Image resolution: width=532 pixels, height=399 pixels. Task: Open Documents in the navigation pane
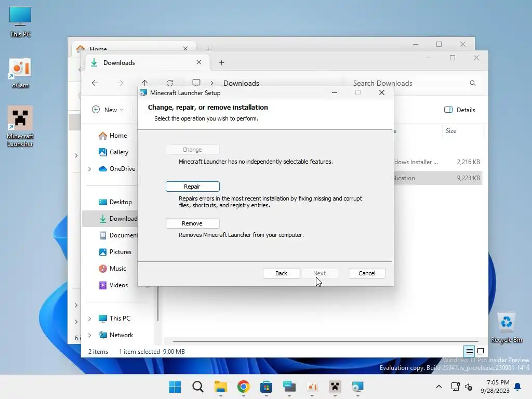(x=118, y=235)
